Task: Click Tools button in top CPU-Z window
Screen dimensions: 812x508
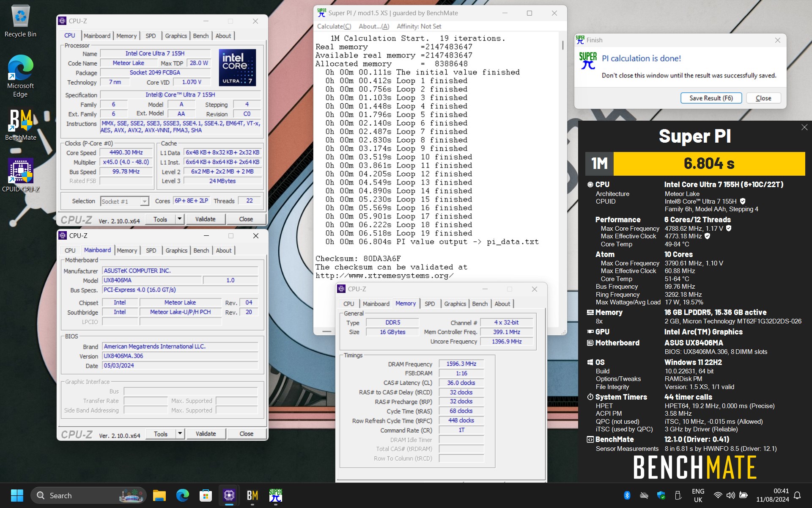Action: click(160, 219)
